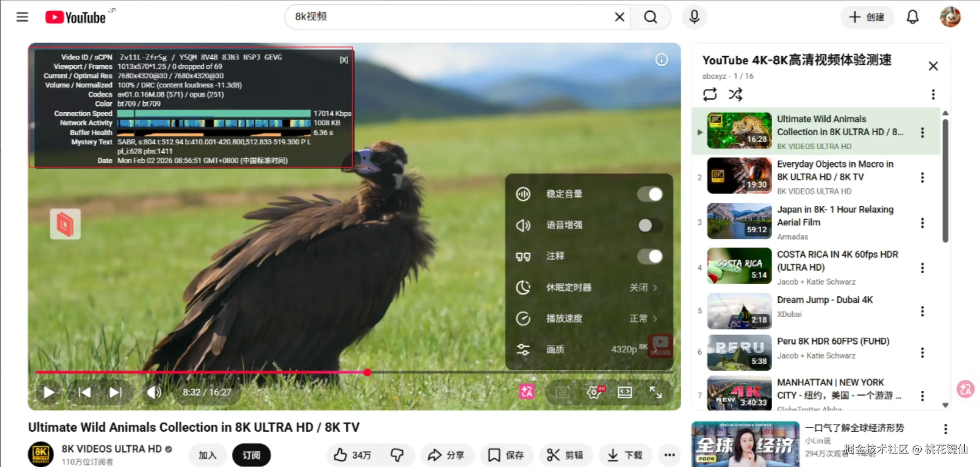This screenshot has width=980, height=467.
Task: Click the search magnifier button
Action: pyautogui.click(x=650, y=17)
